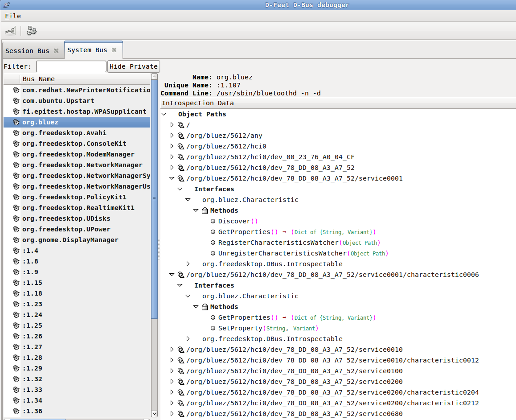Select org.freedesktop.ModemManager bus name

click(x=78, y=154)
